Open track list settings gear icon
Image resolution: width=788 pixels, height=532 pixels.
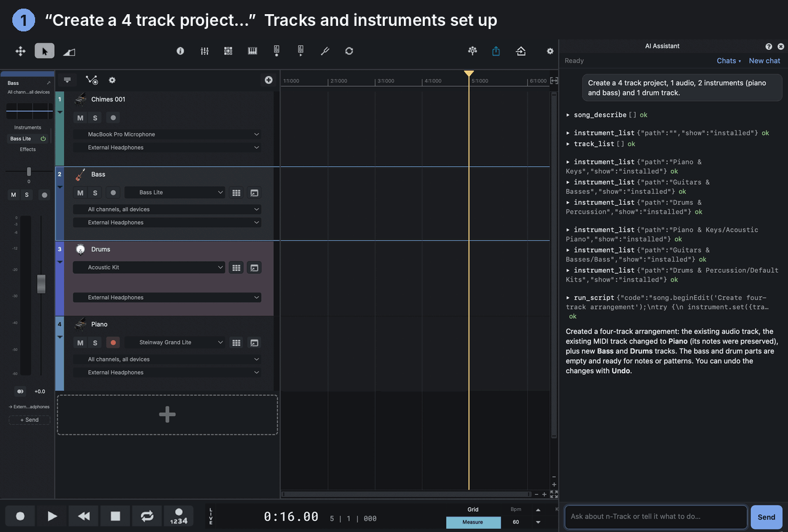[x=112, y=80]
